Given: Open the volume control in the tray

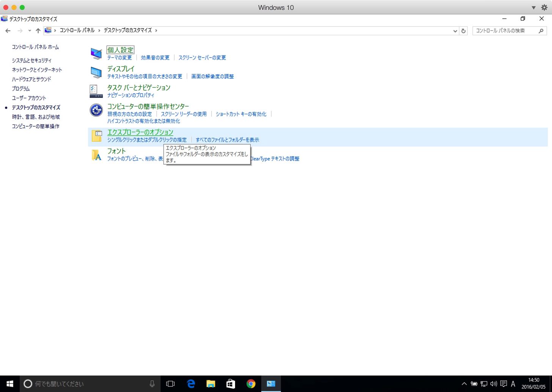Looking at the screenshot, I should click(x=493, y=384).
